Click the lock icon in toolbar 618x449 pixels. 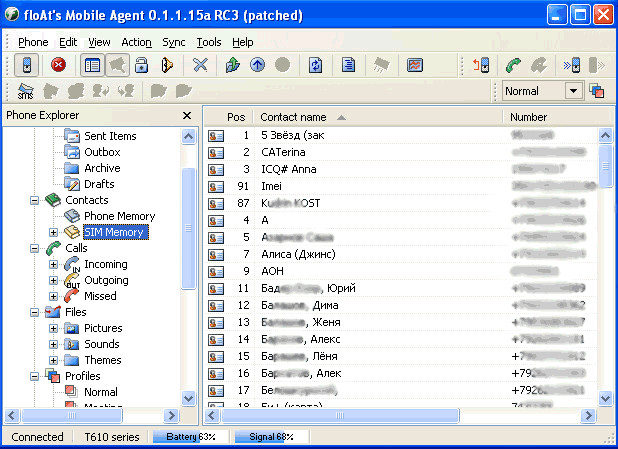point(142,65)
